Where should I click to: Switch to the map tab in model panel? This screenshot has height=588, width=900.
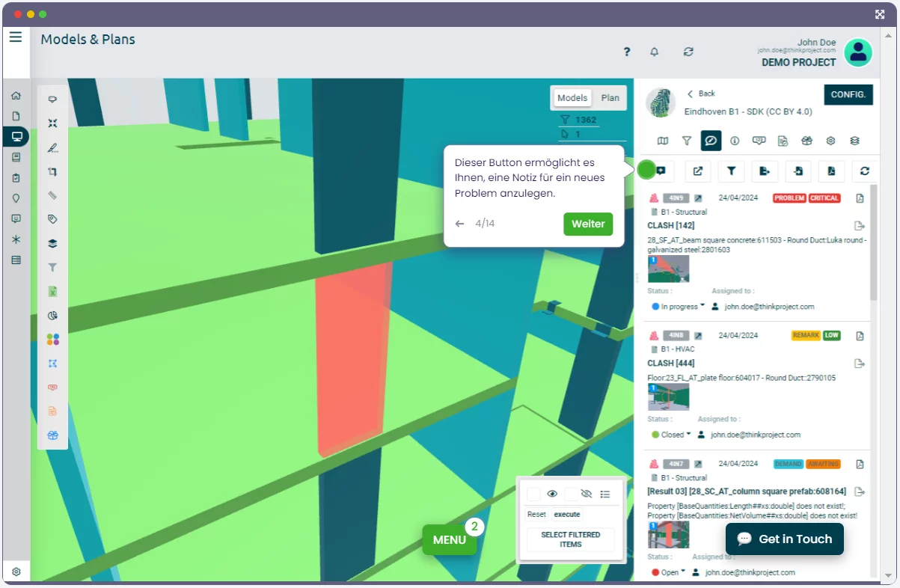pyautogui.click(x=663, y=141)
